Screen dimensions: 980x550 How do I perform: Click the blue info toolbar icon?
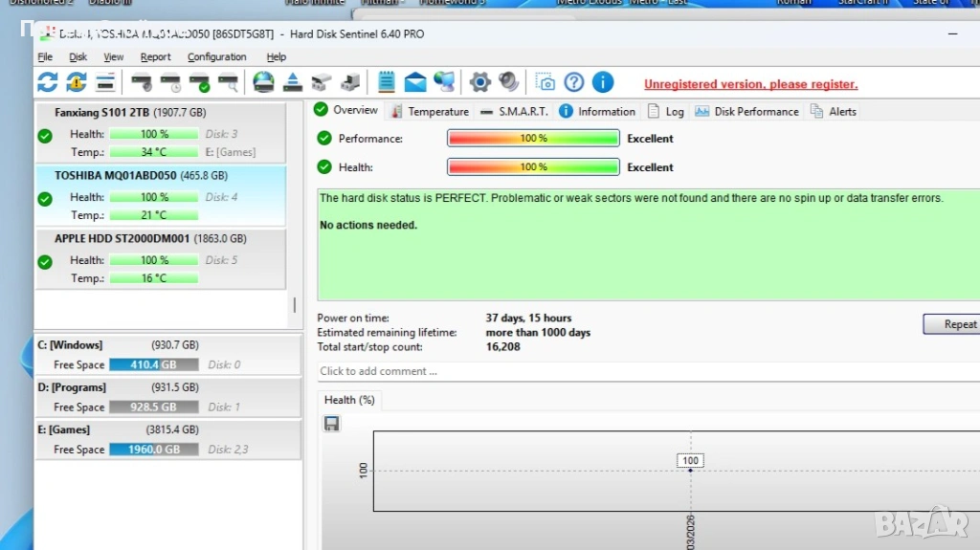(602, 82)
